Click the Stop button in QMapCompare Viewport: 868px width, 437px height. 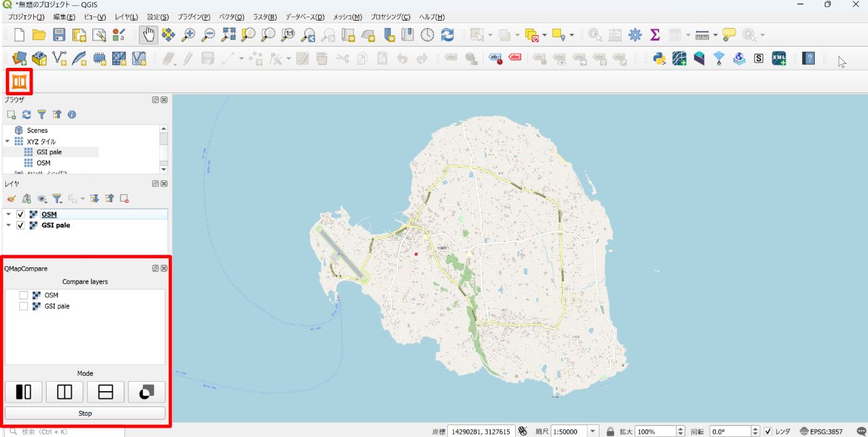[85, 413]
